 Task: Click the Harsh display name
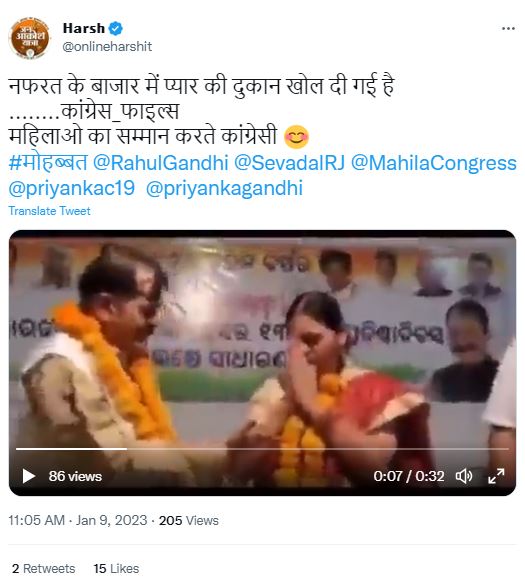click(x=84, y=28)
